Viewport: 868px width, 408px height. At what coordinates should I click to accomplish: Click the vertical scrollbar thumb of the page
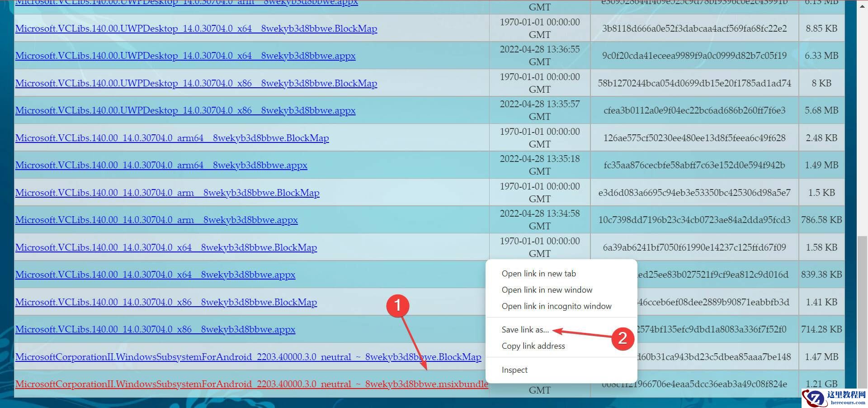pos(863,312)
